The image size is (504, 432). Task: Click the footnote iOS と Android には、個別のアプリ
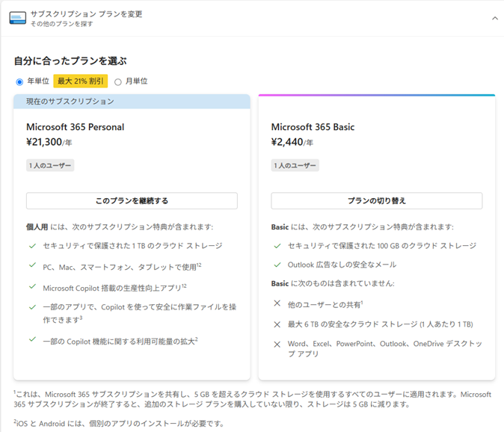coord(119,424)
